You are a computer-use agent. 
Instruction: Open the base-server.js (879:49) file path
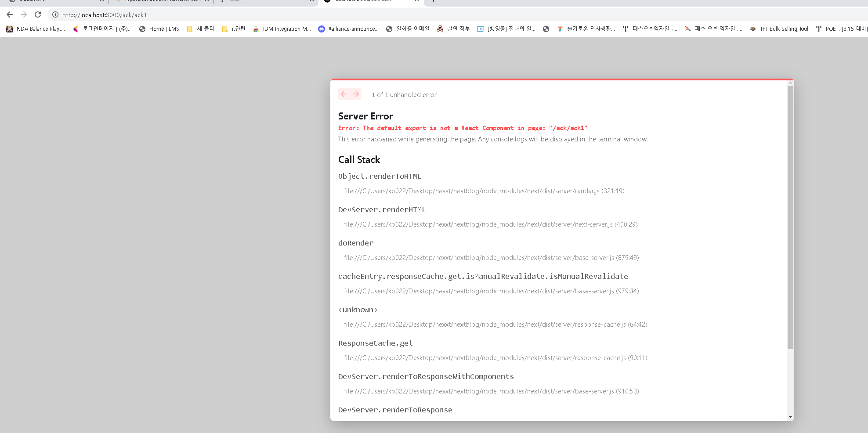[x=492, y=258]
